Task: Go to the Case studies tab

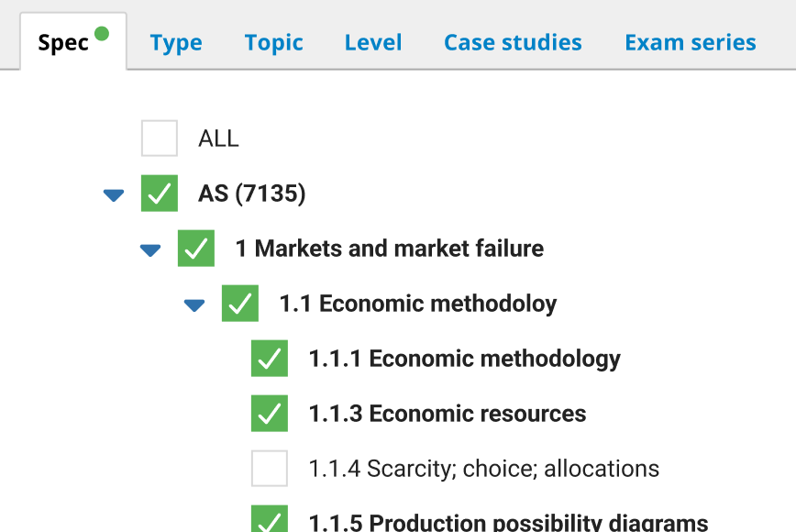Action: [x=513, y=43]
